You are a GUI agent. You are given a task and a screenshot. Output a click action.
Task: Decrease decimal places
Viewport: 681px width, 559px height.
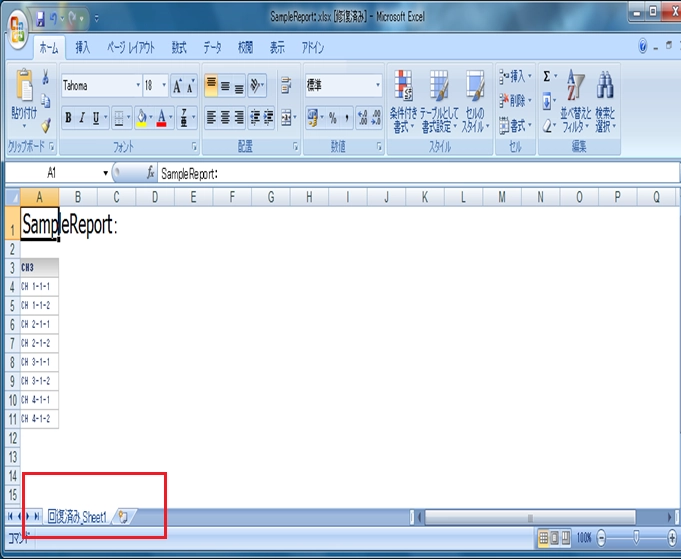pyautogui.click(x=376, y=118)
